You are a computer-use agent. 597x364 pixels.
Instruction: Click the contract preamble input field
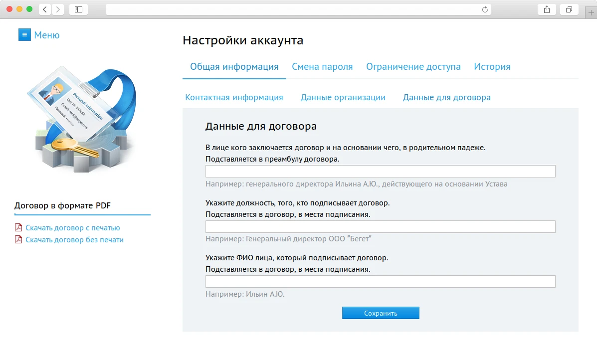click(380, 171)
